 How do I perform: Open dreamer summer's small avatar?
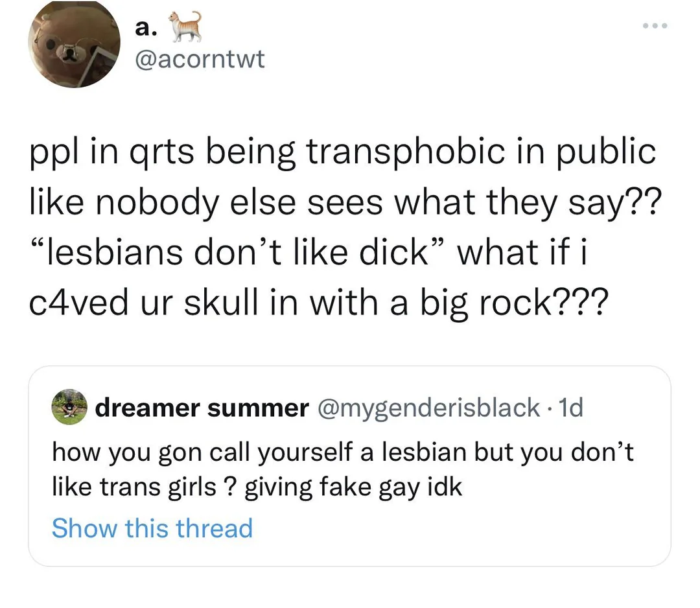point(69,406)
